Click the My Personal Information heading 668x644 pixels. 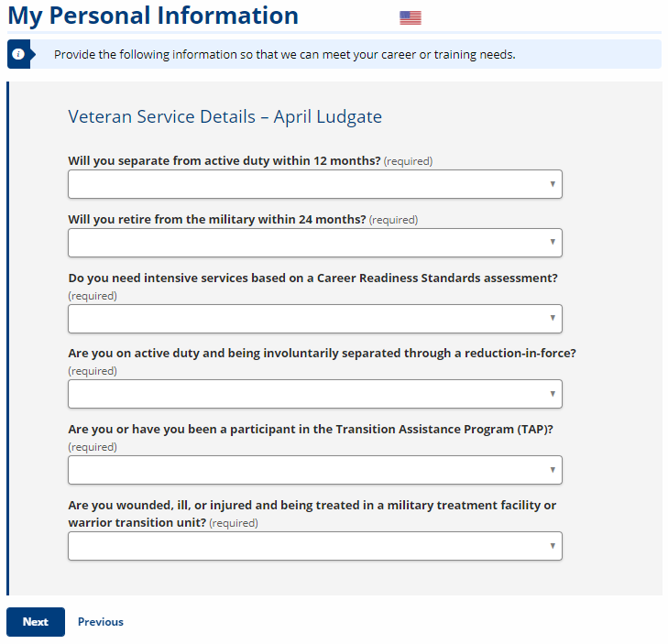153,16
